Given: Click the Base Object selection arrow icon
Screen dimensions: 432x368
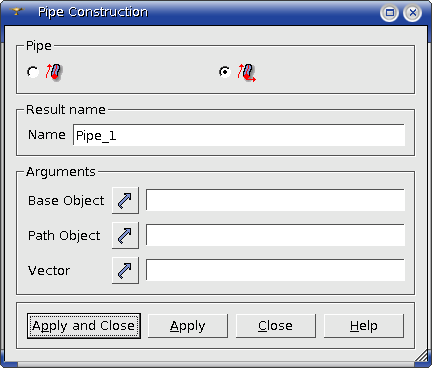Looking at the screenshot, I should coord(125,200).
